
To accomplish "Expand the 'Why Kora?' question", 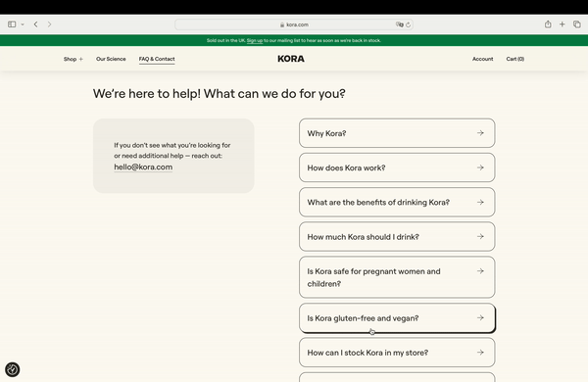I will (397, 133).
